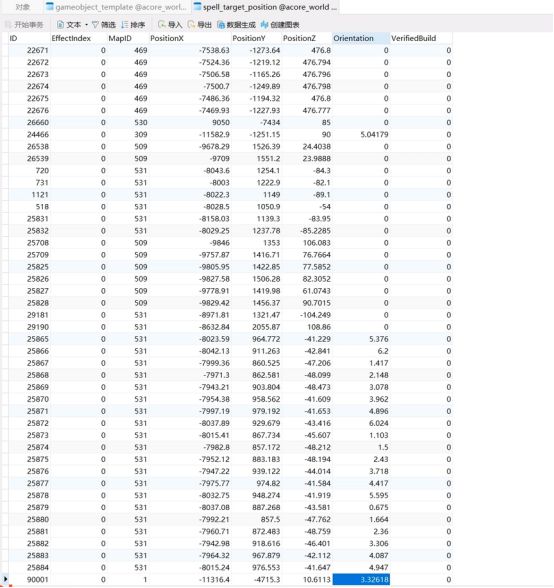Click the PositionY value -4715.3
This screenshot has height=588, width=554.
pyautogui.click(x=266, y=579)
